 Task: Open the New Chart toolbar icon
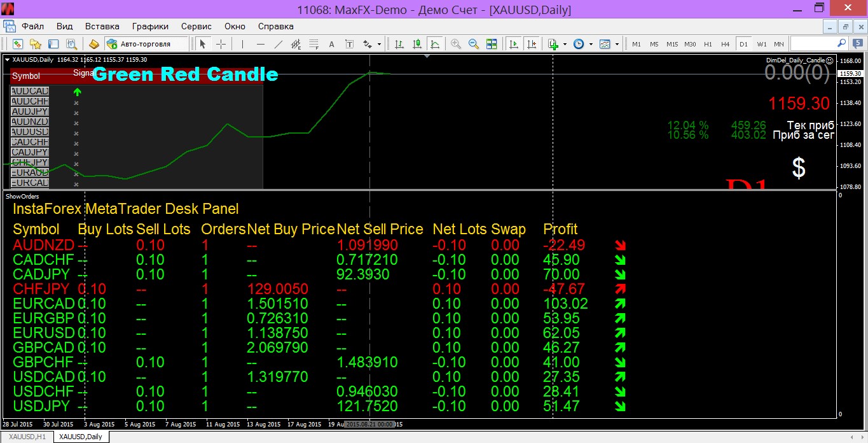(x=18, y=44)
